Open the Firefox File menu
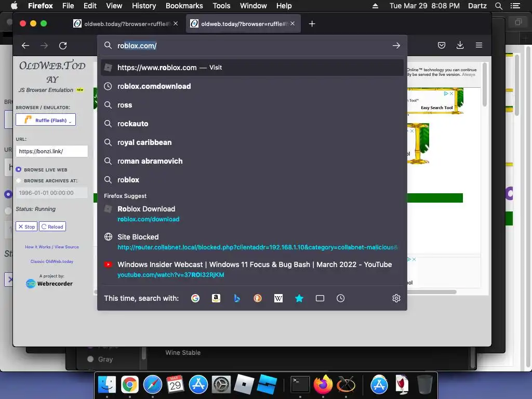The width and height of the screenshot is (532, 399). (68, 6)
